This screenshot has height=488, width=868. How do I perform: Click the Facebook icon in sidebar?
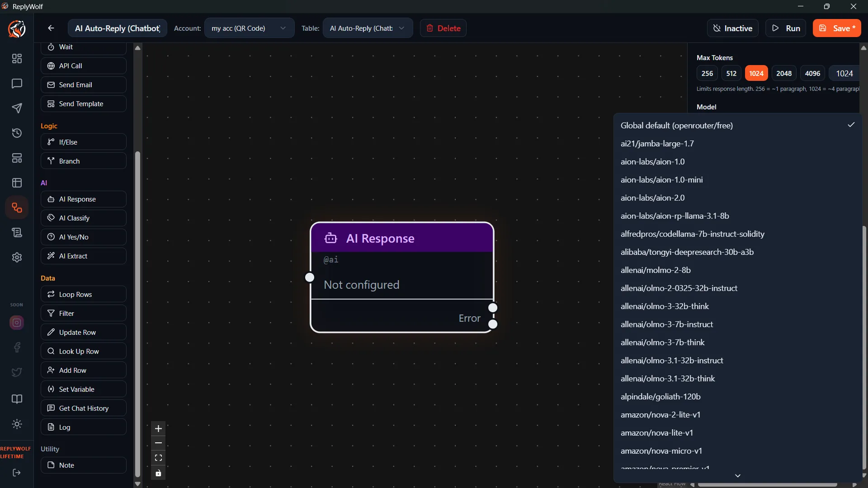[17, 347]
